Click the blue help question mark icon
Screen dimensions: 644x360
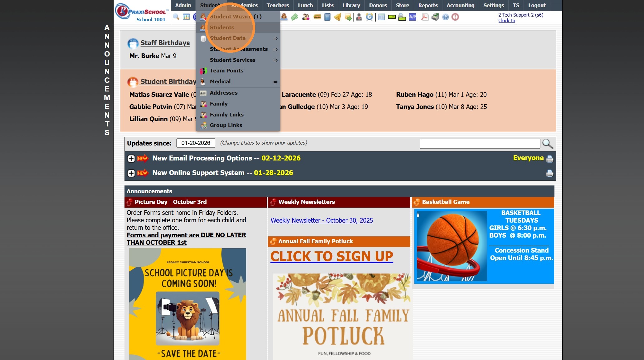pos(446,17)
